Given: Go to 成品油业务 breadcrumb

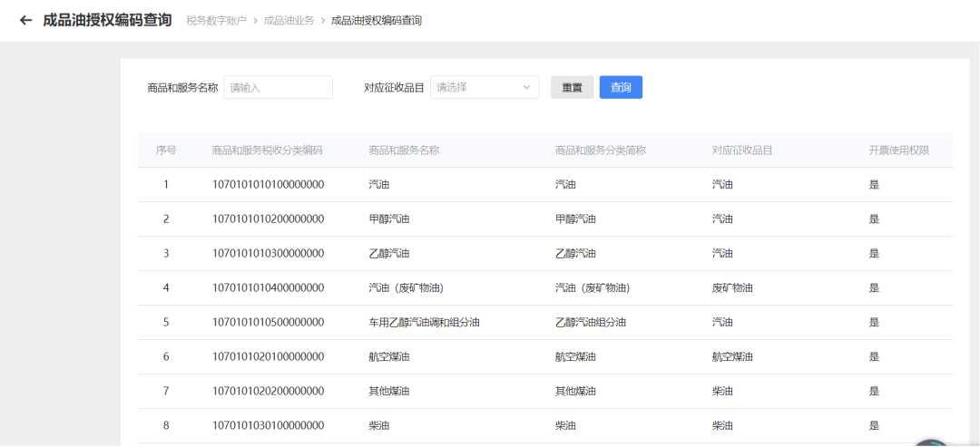Looking at the screenshot, I should [x=289, y=20].
